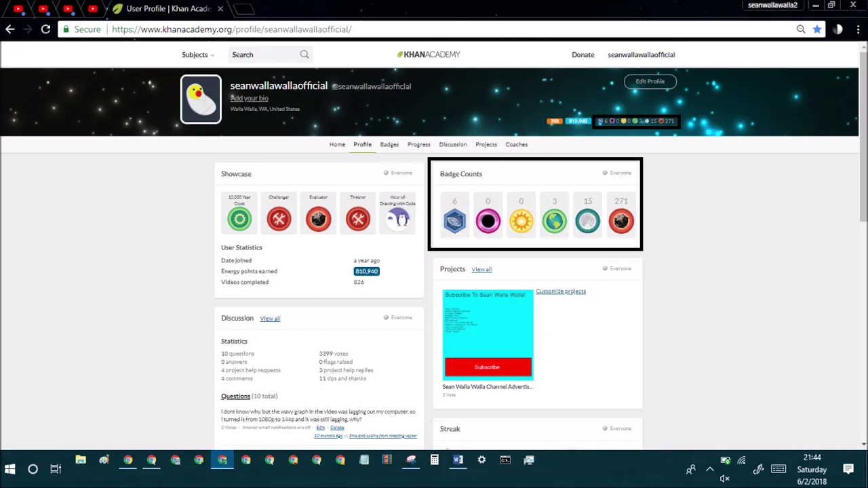Open the Action Center notifications icon
868x488 pixels.
[x=848, y=469]
